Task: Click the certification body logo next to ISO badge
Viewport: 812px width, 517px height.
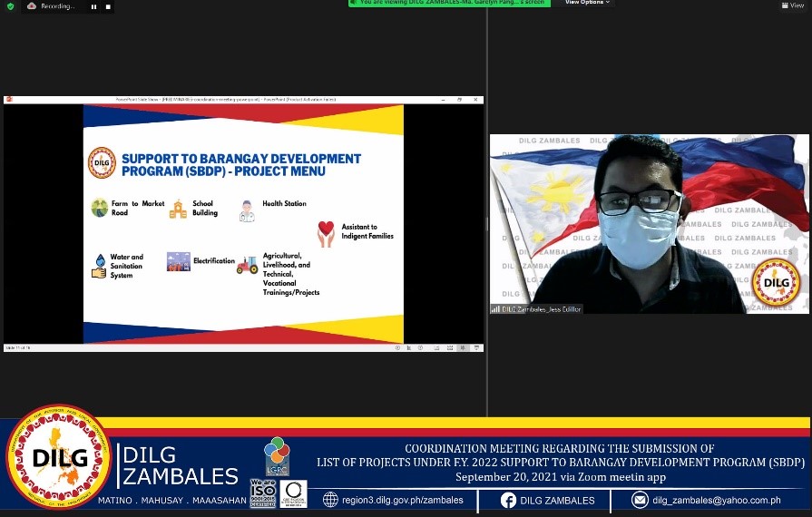Action: [x=293, y=493]
